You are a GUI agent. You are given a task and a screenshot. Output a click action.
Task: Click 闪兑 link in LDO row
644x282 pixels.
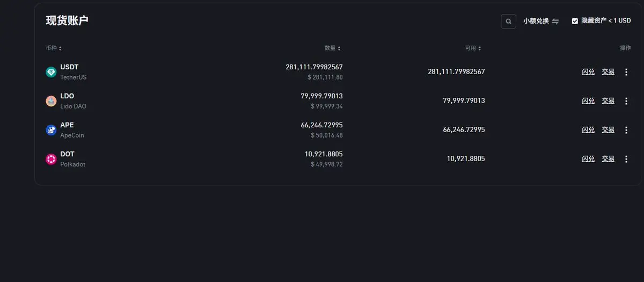(588, 100)
